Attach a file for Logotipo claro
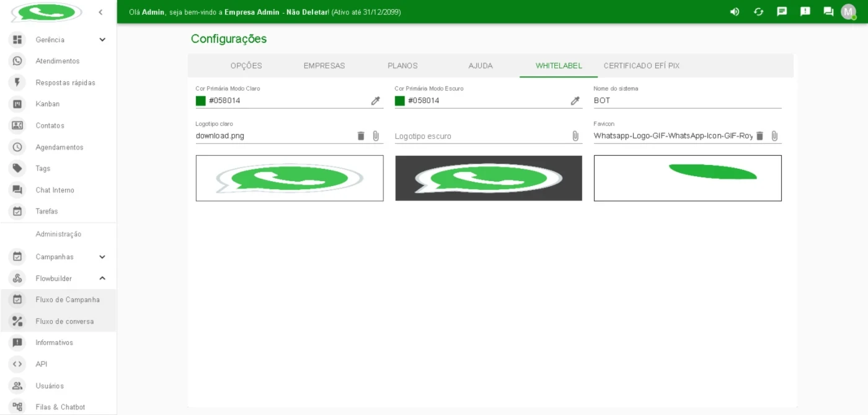The width and height of the screenshot is (868, 415). coord(376,136)
